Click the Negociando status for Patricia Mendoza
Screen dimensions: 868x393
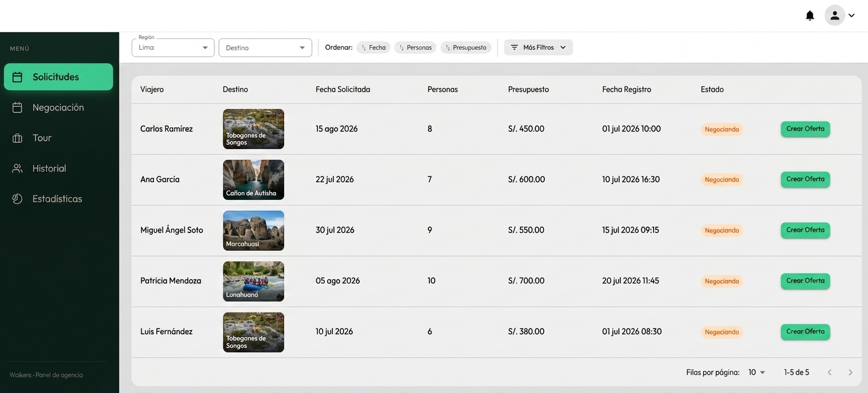pos(722,281)
